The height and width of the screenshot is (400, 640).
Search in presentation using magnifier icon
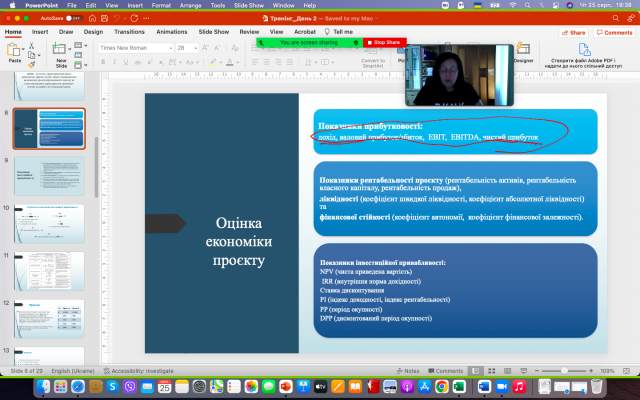click(616, 18)
